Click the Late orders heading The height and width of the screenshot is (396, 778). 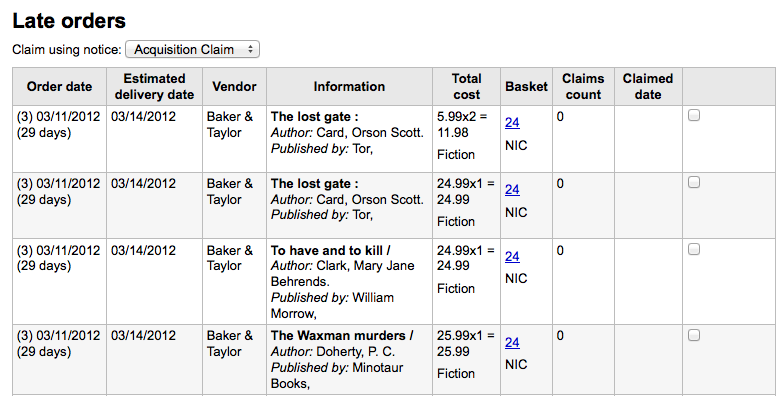coord(69,21)
